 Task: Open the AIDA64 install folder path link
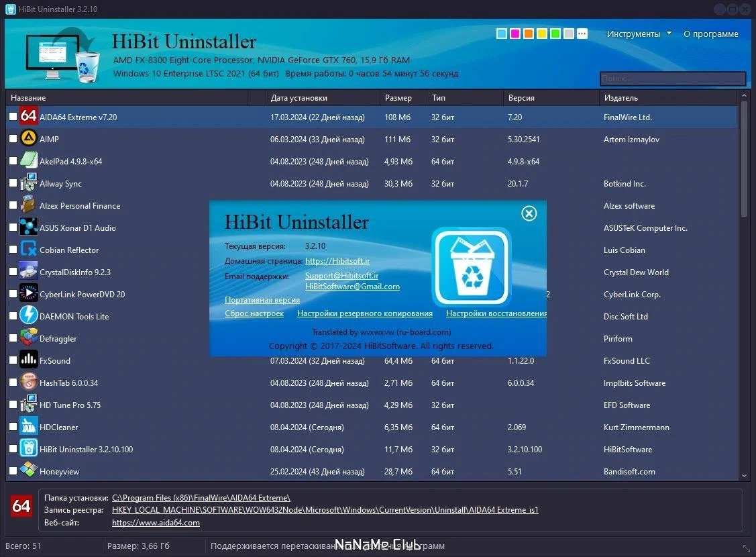(x=201, y=498)
